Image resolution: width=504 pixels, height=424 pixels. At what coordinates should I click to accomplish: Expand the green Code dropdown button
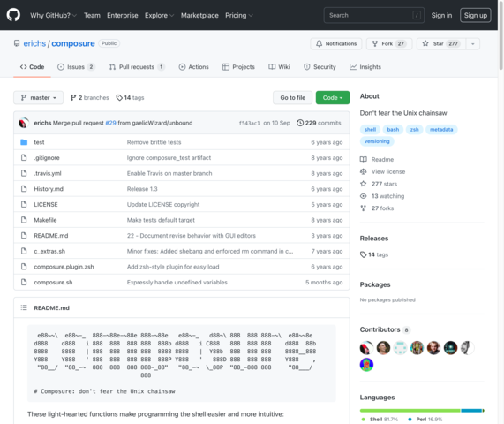coord(333,97)
